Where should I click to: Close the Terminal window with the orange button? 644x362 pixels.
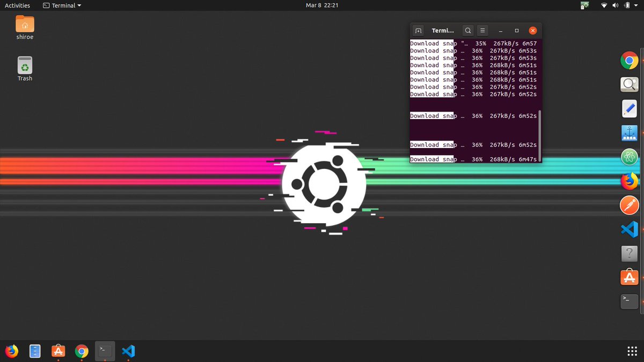click(x=533, y=31)
